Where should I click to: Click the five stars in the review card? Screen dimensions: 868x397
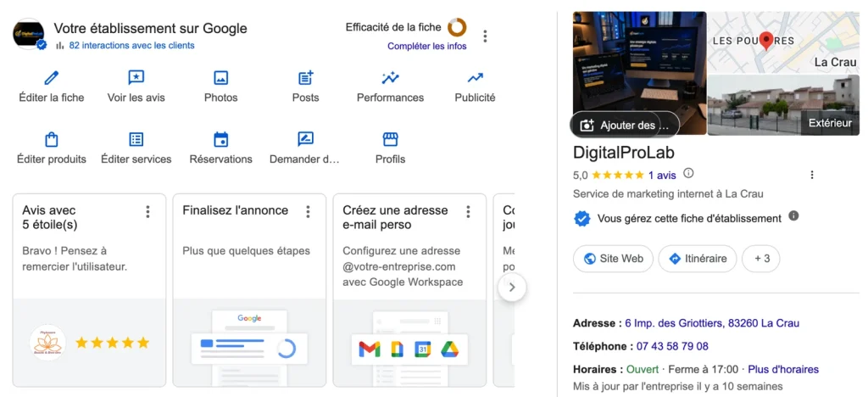pos(113,343)
